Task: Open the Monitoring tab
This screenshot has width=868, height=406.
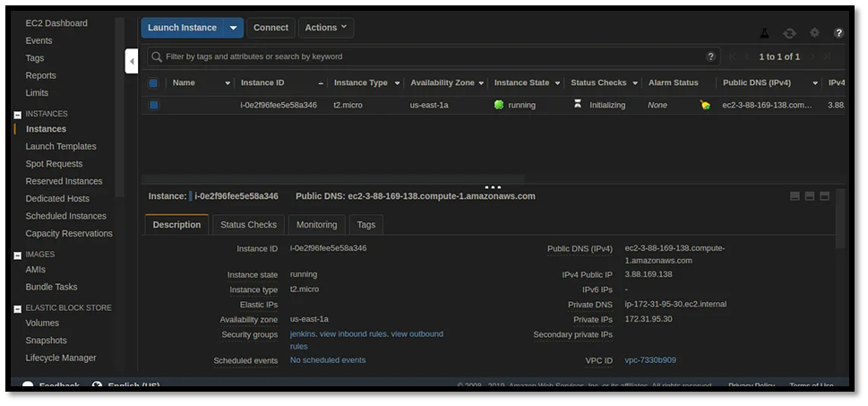Action: click(316, 225)
